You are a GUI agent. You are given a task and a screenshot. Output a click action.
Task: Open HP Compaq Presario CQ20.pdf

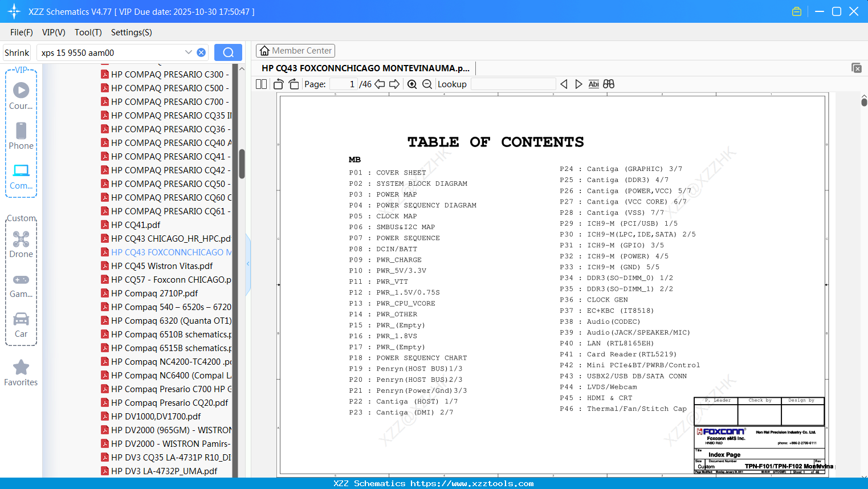pyautogui.click(x=165, y=402)
